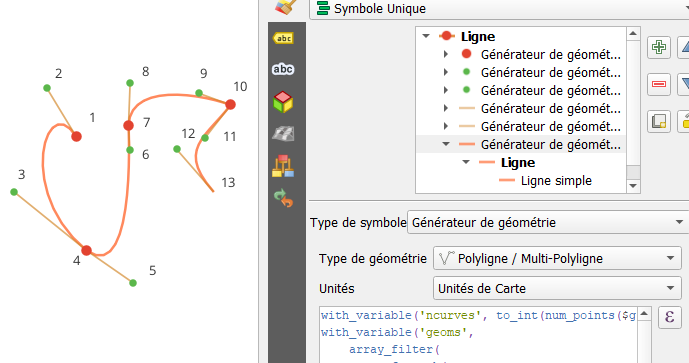Open the expression editor epsilon button

coord(670,317)
